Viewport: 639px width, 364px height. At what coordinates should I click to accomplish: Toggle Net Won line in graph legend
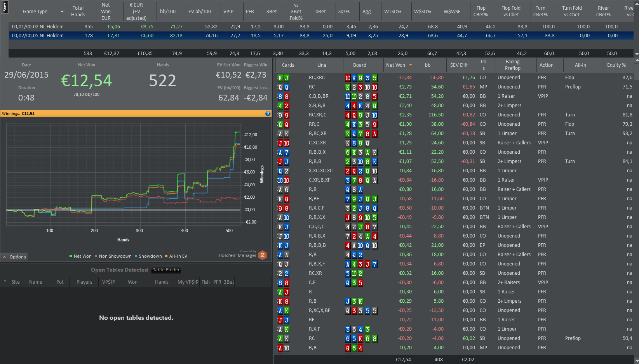coord(80,256)
